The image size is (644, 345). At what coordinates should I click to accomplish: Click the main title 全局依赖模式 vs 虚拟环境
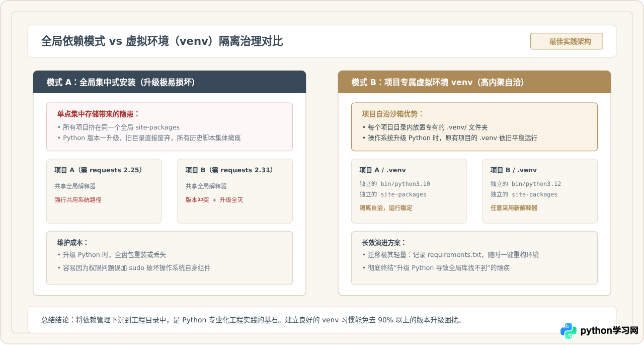(x=162, y=41)
